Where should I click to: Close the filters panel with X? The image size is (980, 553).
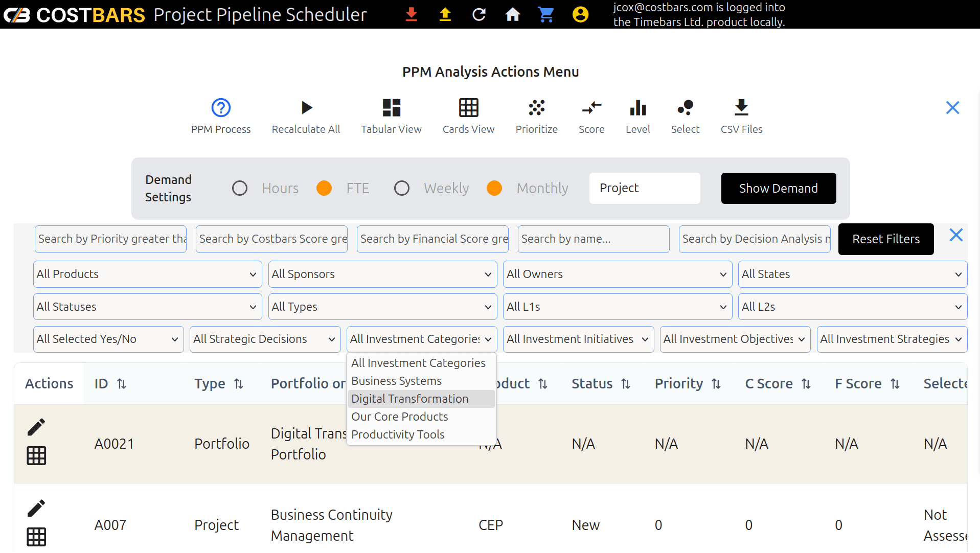tap(956, 235)
